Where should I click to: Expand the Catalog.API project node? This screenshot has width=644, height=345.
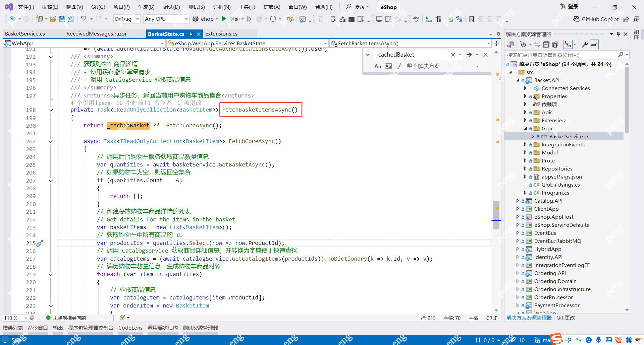(517, 201)
